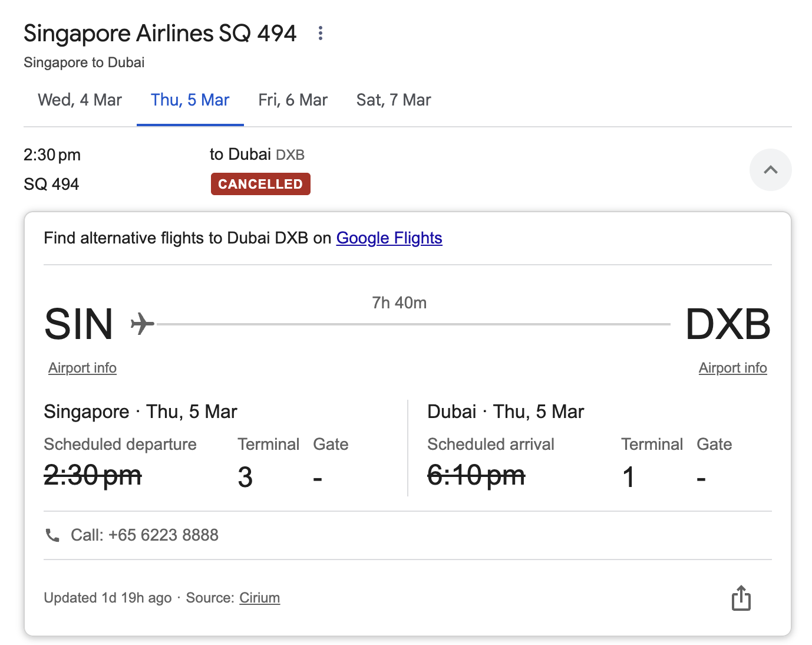Click the Updated 1d 19h ago text
Screen dimensions: 812x645
pos(108,598)
